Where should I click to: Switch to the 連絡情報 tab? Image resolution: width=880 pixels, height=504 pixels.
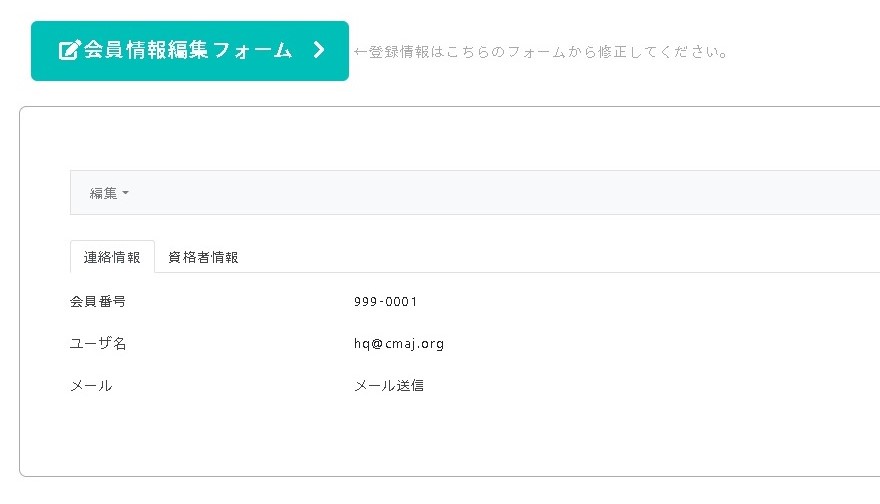tap(112, 257)
